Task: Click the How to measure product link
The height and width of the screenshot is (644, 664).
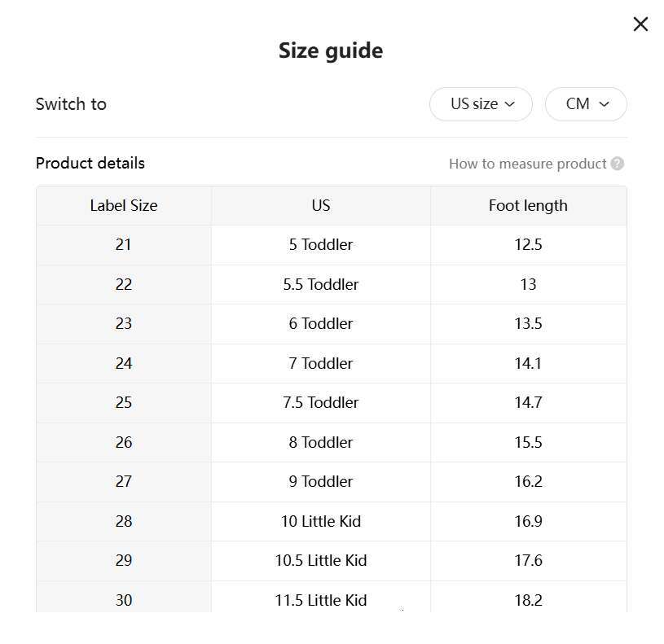Action: point(527,164)
